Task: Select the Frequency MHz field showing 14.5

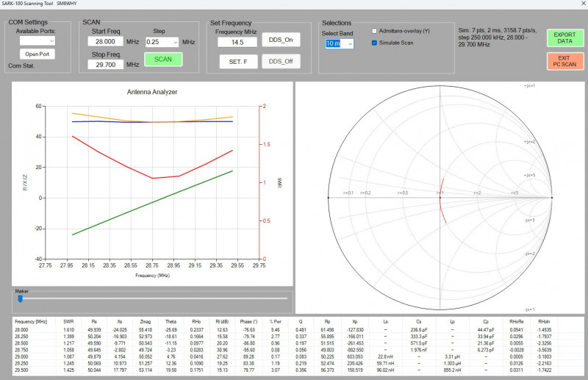Action: [x=237, y=43]
